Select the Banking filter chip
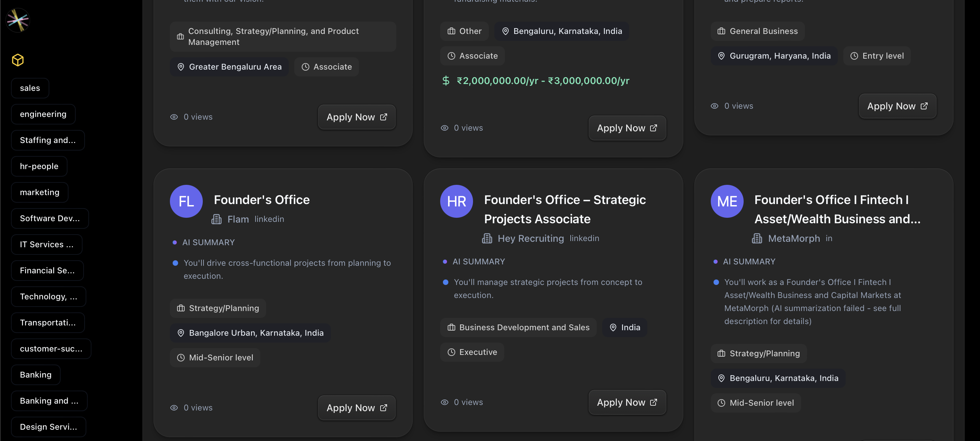 36,375
